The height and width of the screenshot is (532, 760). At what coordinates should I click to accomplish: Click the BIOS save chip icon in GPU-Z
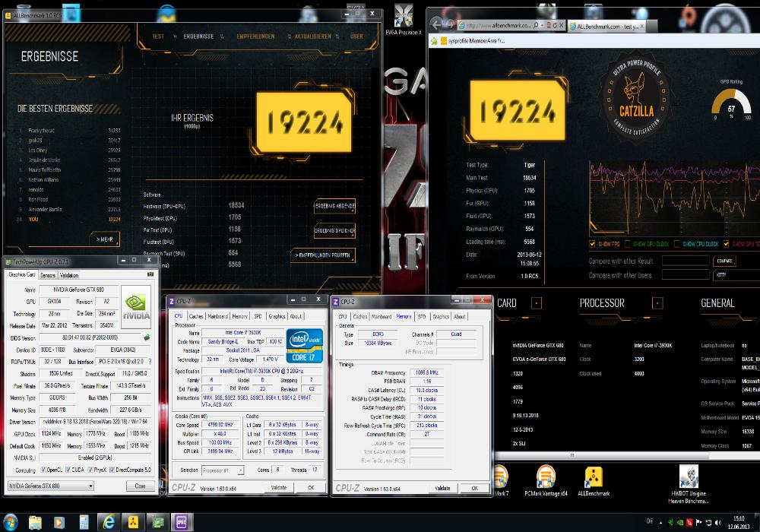pos(147,337)
